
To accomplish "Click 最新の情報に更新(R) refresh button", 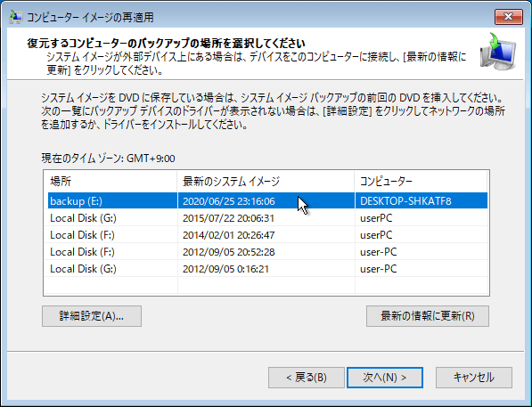I will click(x=428, y=316).
